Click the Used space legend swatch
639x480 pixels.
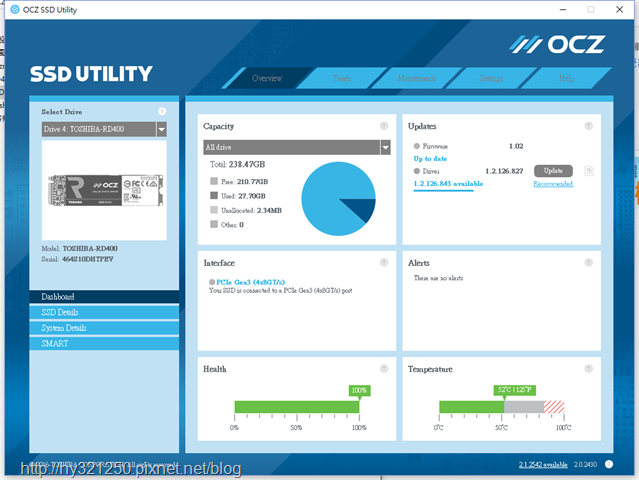click(214, 196)
